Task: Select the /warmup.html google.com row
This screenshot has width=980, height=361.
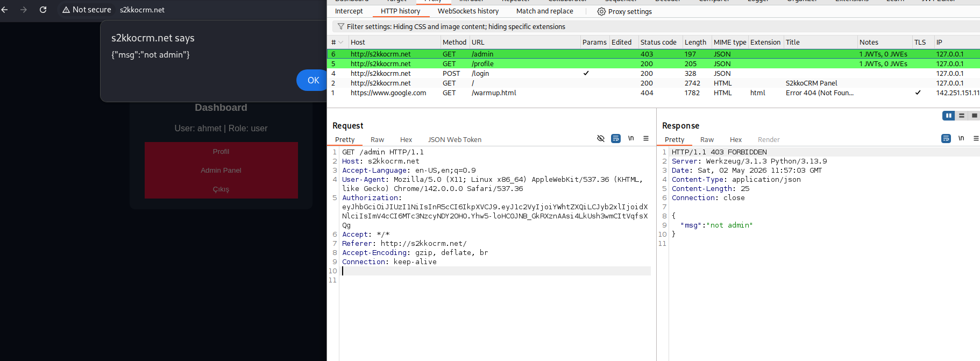Action: [653, 93]
